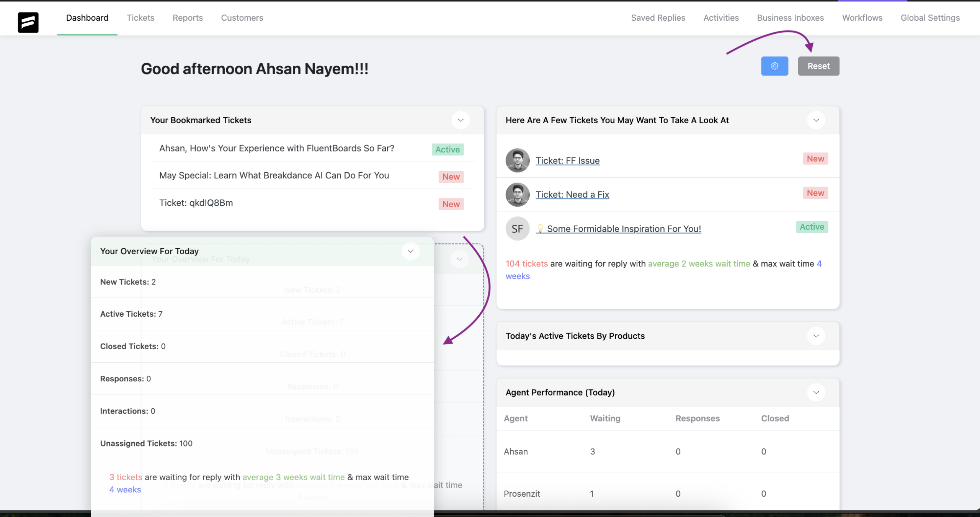Open the dashboard settings gear

(774, 66)
